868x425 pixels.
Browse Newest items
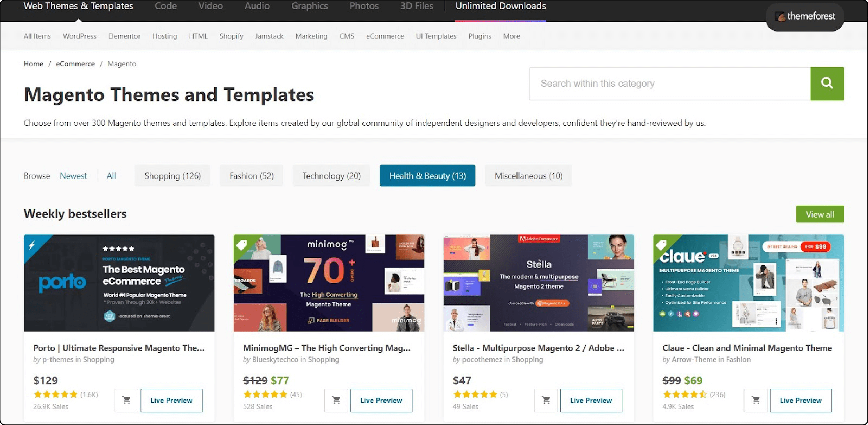point(73,176)
